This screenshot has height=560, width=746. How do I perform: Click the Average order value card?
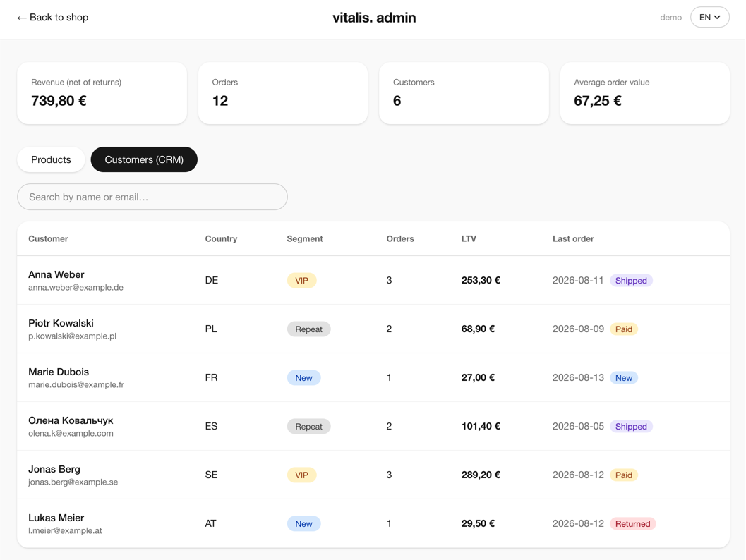[x=644, y=93]
